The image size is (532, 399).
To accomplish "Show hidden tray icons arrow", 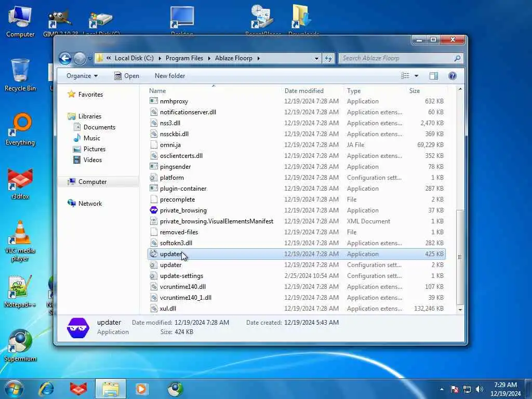I will pos(442,390).
